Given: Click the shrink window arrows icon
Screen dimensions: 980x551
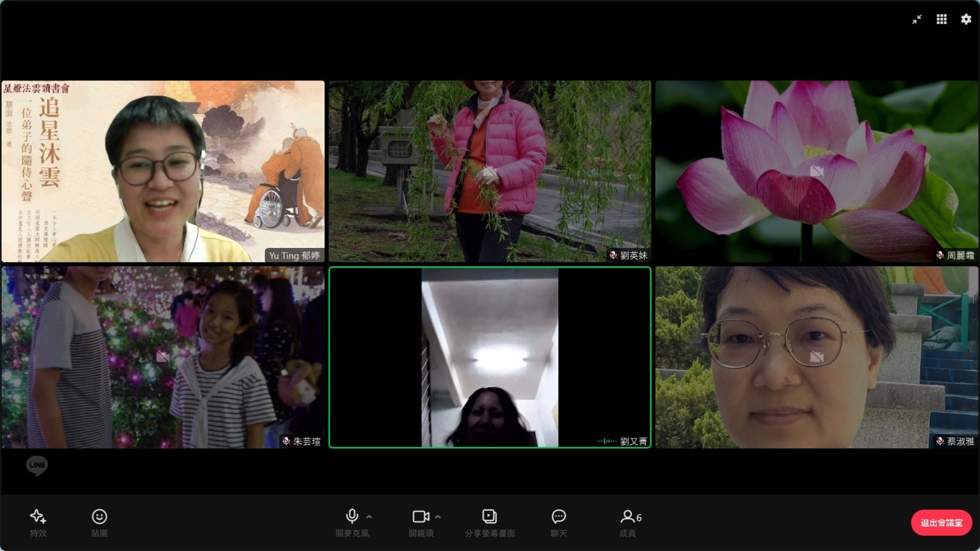Looking at the screenshot, I should coord(917,20).
